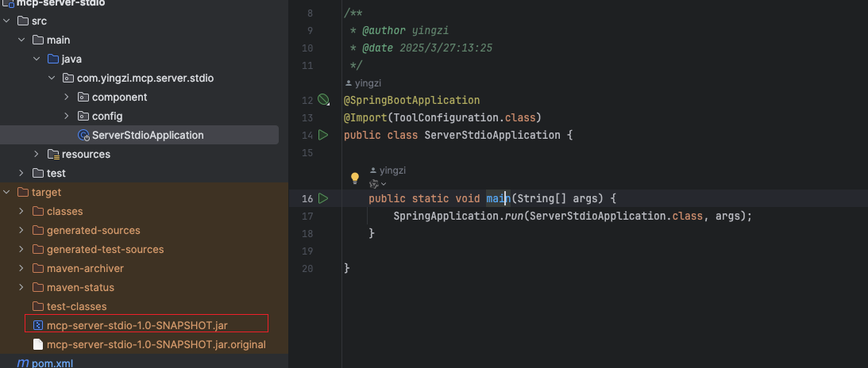The height and width of the screenshot is (368, 868).
Task: Select the generated-sources folder
Action: pos(93,230)
